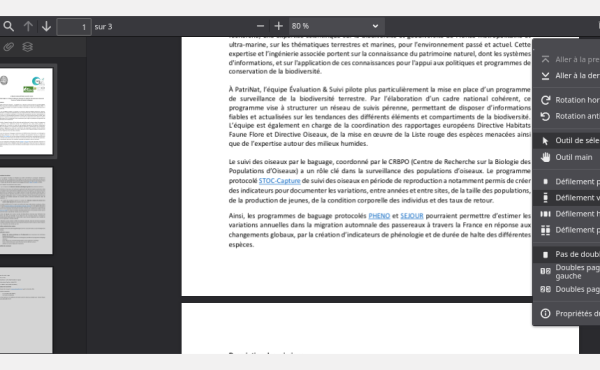Zoom out with the minus button
This screenshot has width=600, height=370.
[260, 26]
